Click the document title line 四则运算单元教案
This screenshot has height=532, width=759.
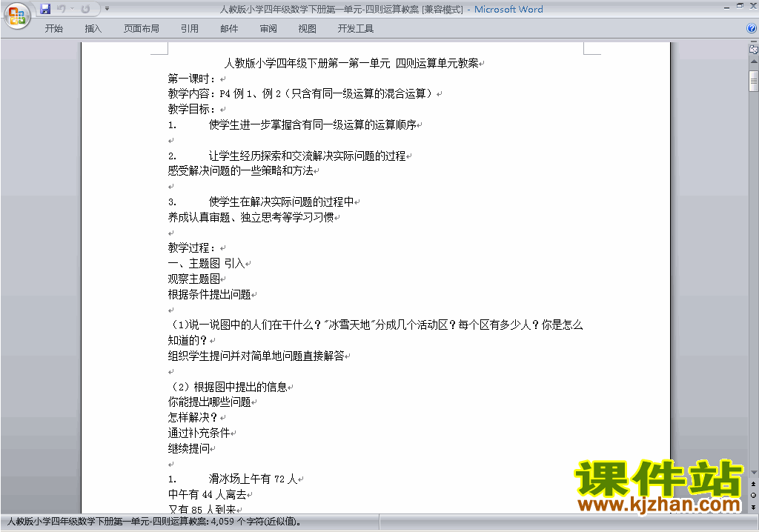pyautogui.click(x=354, y=63)
